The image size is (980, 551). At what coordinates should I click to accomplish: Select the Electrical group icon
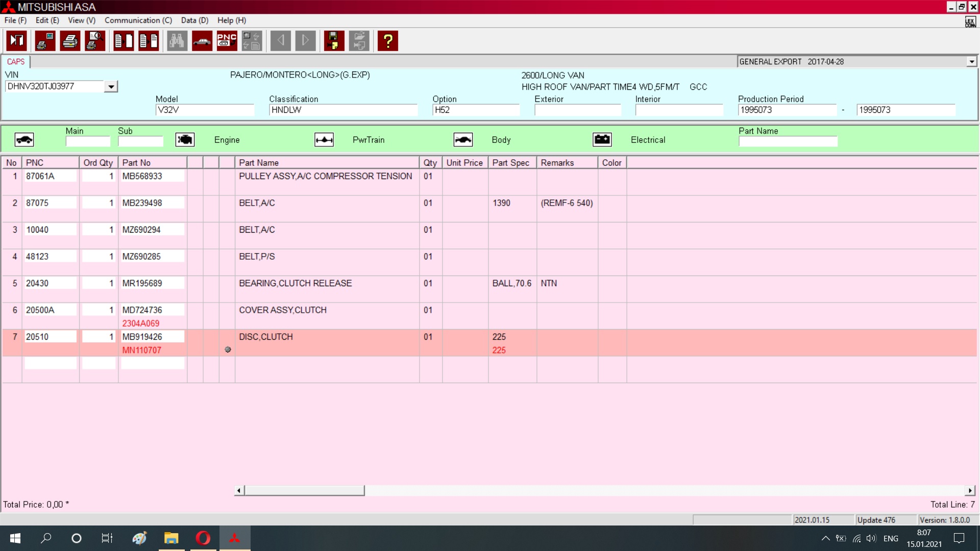pyautogui.click(x=602, y=140)
